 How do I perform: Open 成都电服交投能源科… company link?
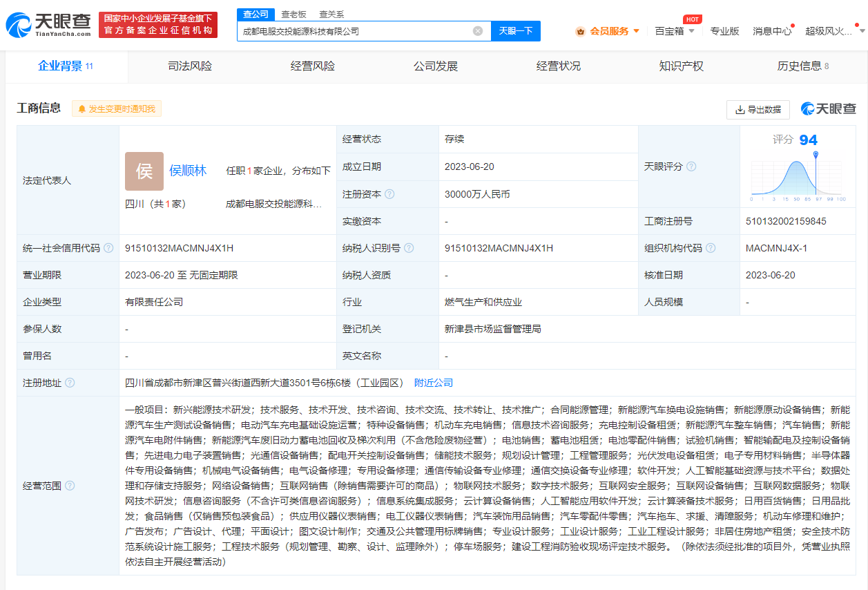pos(273,204)
